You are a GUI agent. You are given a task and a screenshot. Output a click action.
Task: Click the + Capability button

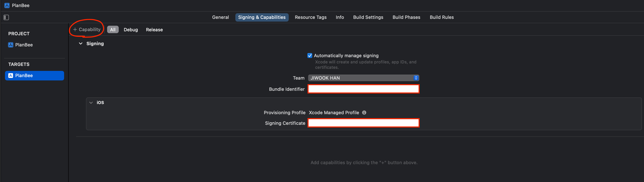pos(86,30)
